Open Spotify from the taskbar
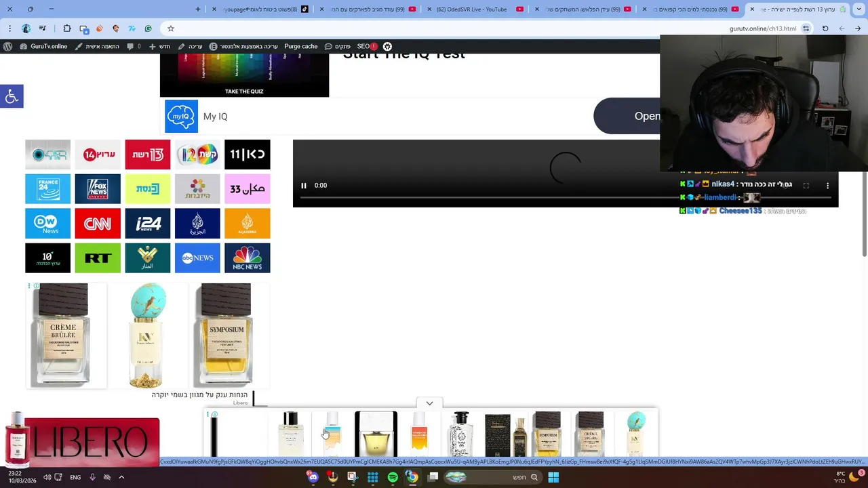 click(x=393, y=477)
